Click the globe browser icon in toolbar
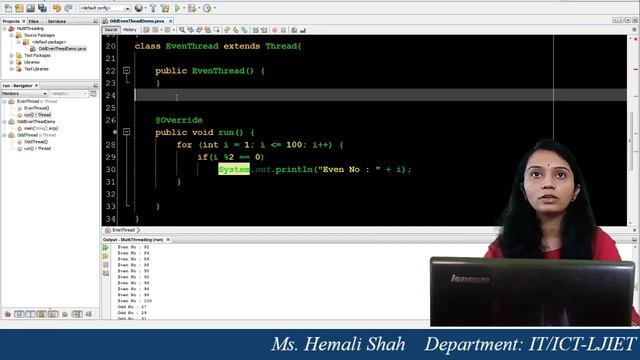Viewport: 640px width, 360px height. (x=139, y=8)
